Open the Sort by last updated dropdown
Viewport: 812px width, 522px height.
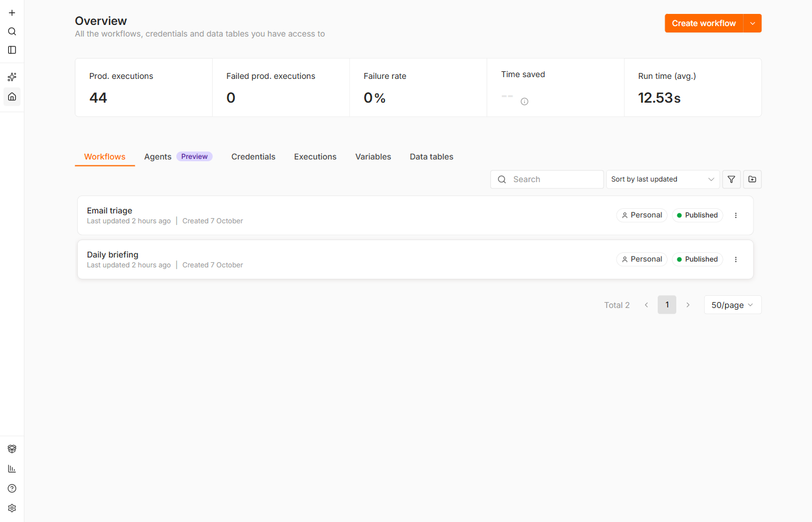pyautogui.click(x=663, y=179)
